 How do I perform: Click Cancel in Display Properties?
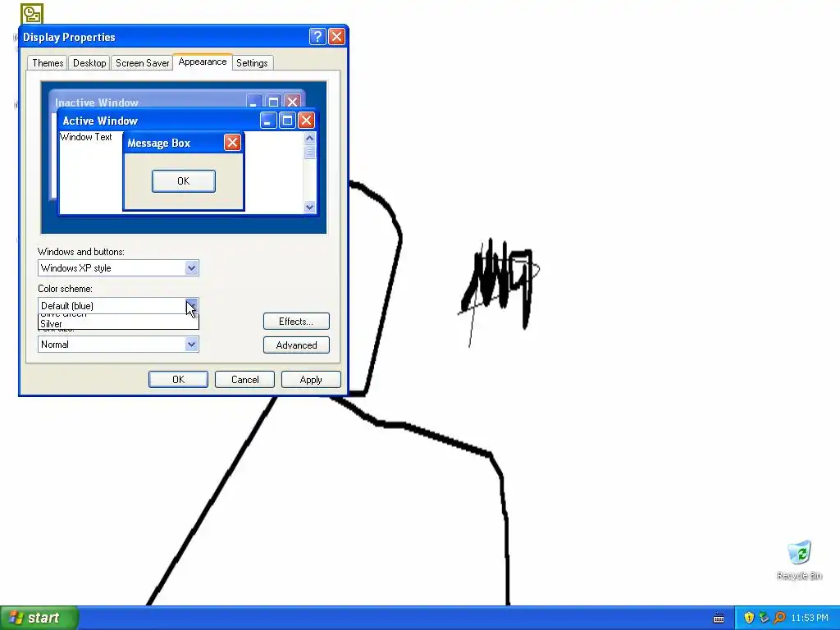[x=244, y=379]
